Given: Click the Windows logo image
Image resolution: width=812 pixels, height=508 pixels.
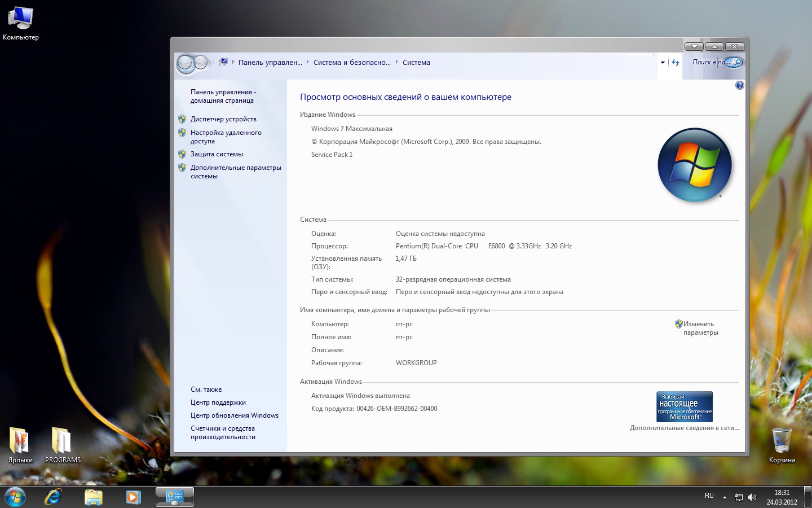Looking at the screenshot, I should (x=695, y=165).
